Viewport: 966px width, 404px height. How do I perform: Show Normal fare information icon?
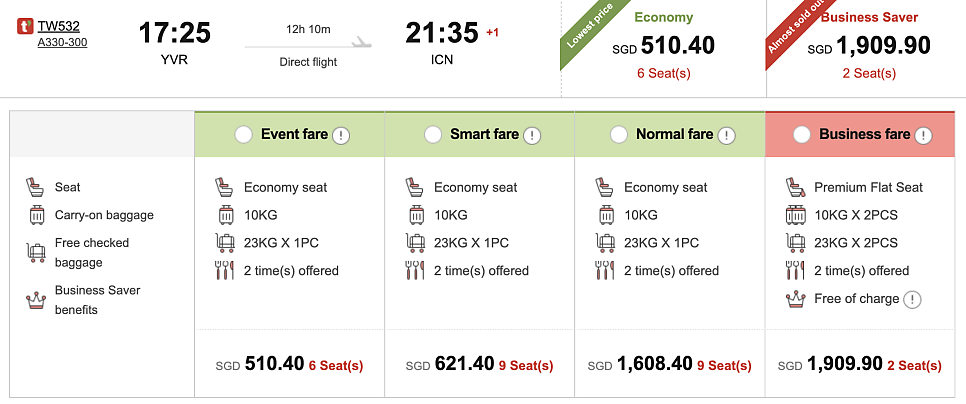coord(726,135)
